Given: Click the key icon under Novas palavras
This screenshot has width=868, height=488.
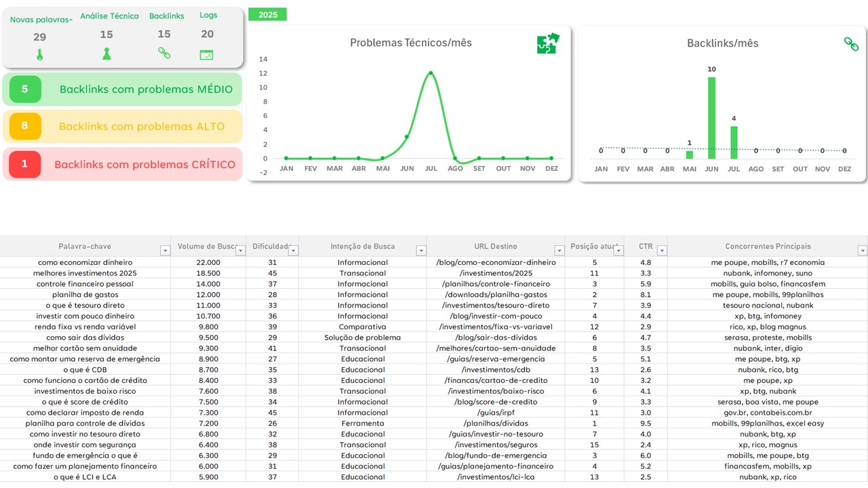Looking at the screenshot, I should coord(39,54).
